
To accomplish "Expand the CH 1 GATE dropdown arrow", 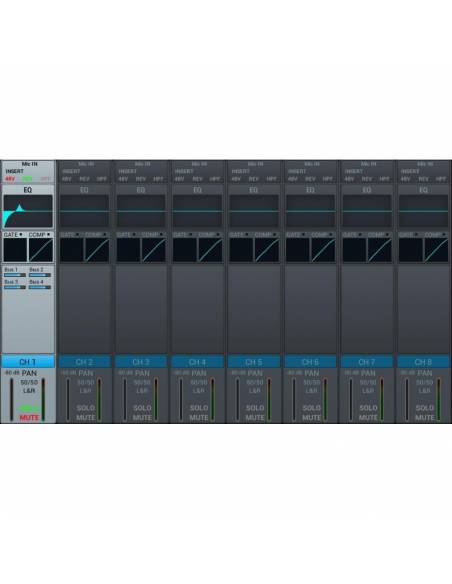I will tap(21, 235).
